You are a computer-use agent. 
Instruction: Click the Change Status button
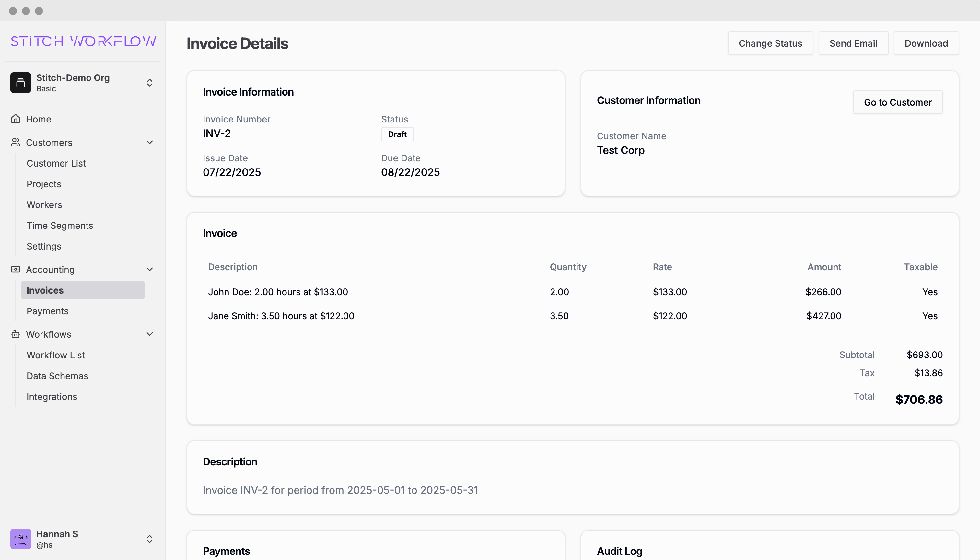coord(770,43)
